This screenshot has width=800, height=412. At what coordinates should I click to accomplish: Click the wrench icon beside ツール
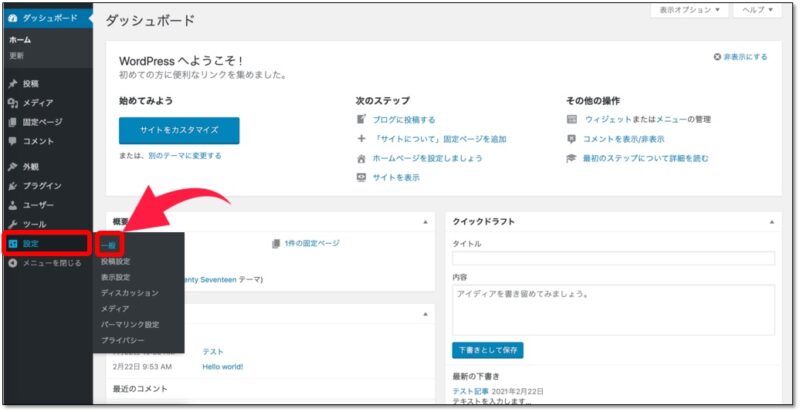(13, 224)
